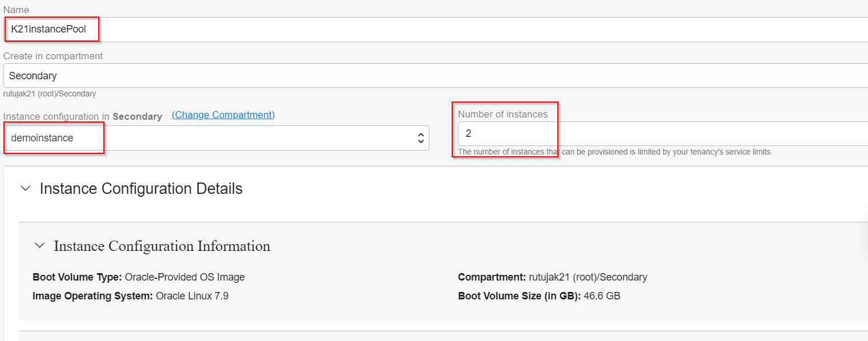Click the Compartment entry in the information panel

click(552, 277)
